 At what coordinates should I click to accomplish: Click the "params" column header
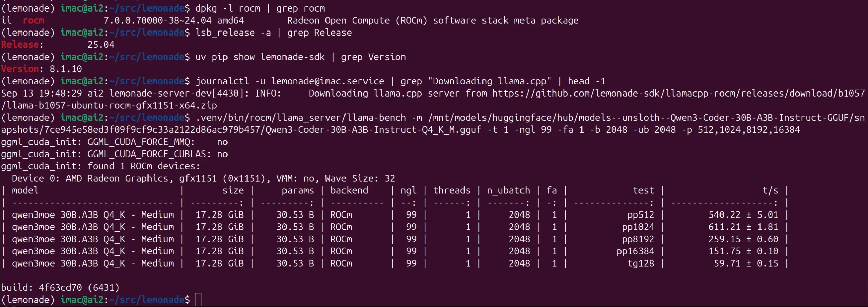[x=298, y=190]
